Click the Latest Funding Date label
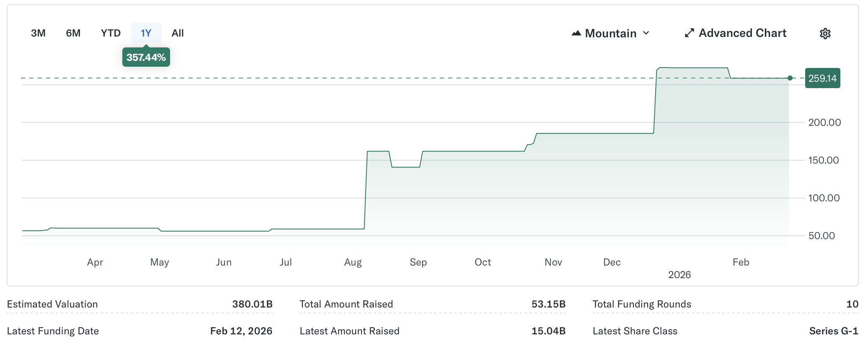 pyautogui.click(x=53, y=331)
